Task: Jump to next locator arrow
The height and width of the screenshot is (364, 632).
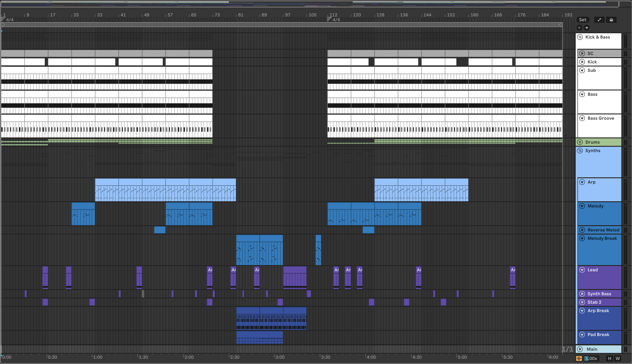Action: 587,28
